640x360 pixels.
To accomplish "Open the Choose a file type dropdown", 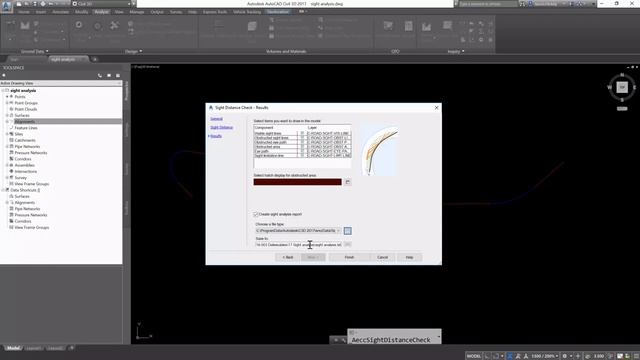I will click(298, 231).
